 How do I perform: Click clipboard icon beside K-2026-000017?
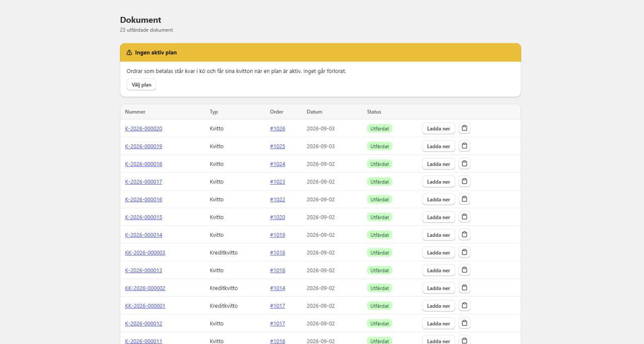(x=464, y=182)
